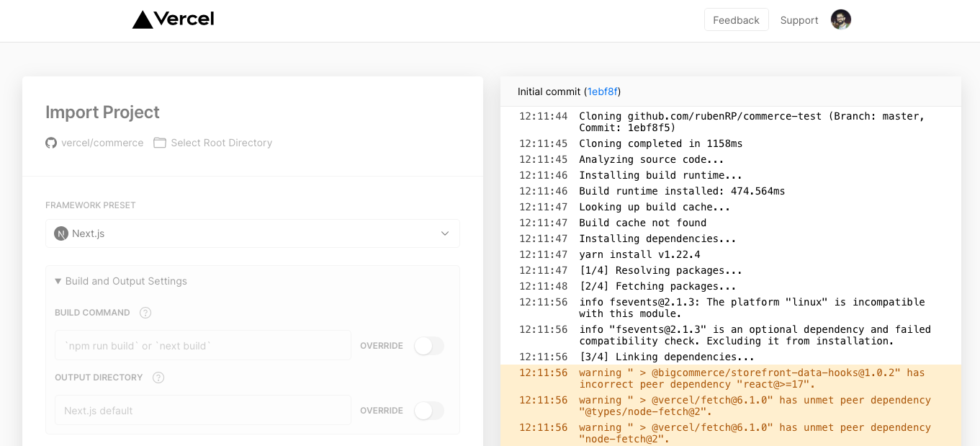Click the folder icon for root directory
The width and height of the screenshot is (980, 446).
coord(160,143)
